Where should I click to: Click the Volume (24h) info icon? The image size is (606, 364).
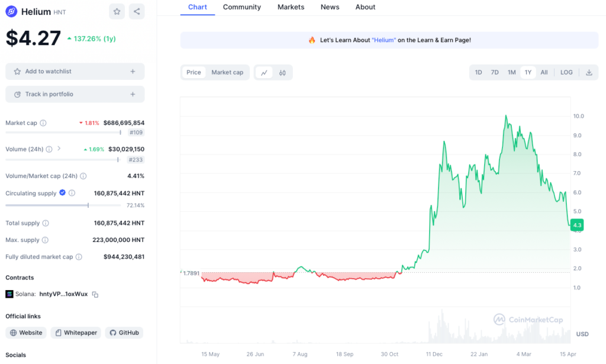click(x=49, y=149)
